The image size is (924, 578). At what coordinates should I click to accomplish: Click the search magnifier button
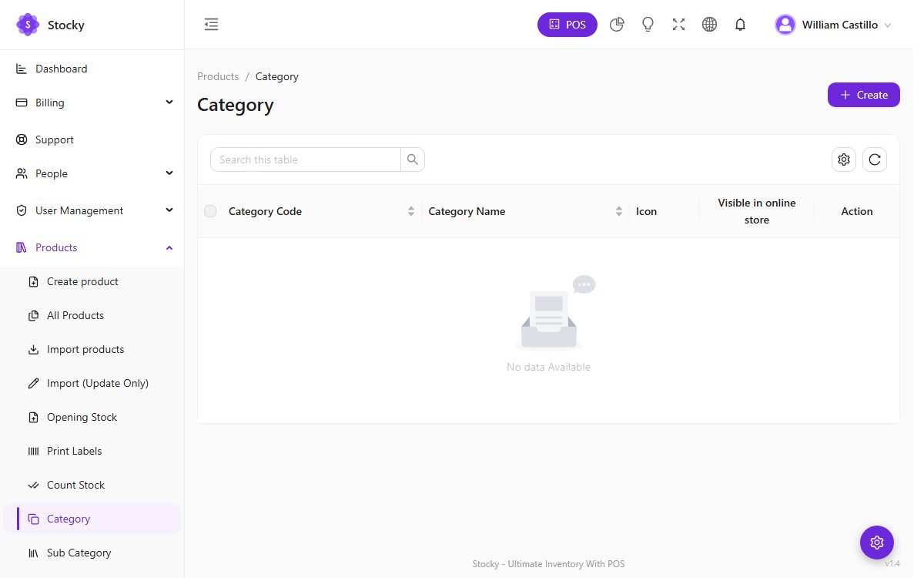click(x=413, y=160)
